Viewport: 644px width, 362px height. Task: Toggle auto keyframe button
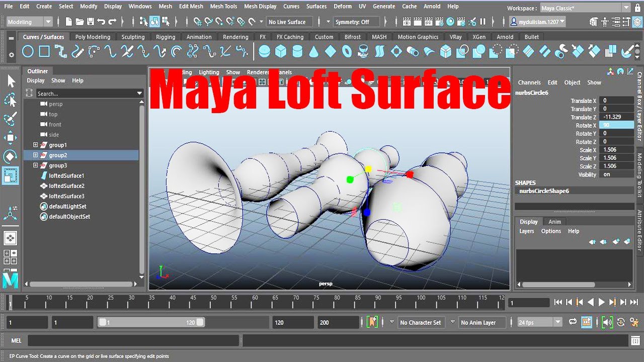(621, 322)
